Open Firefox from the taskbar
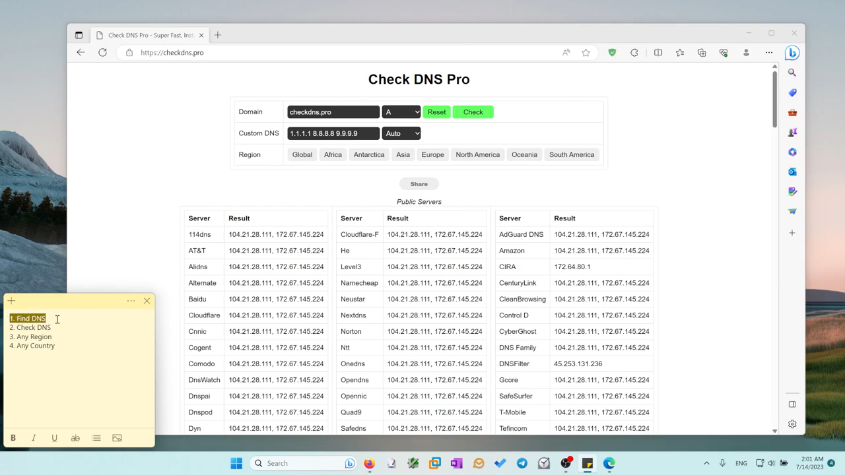The height and width of the screenshot is (475, 845). (x=369, y=463)
